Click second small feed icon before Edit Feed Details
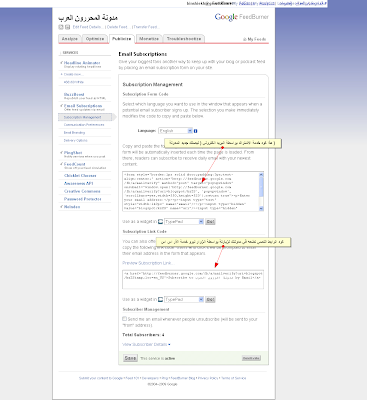 coord(68,27)
